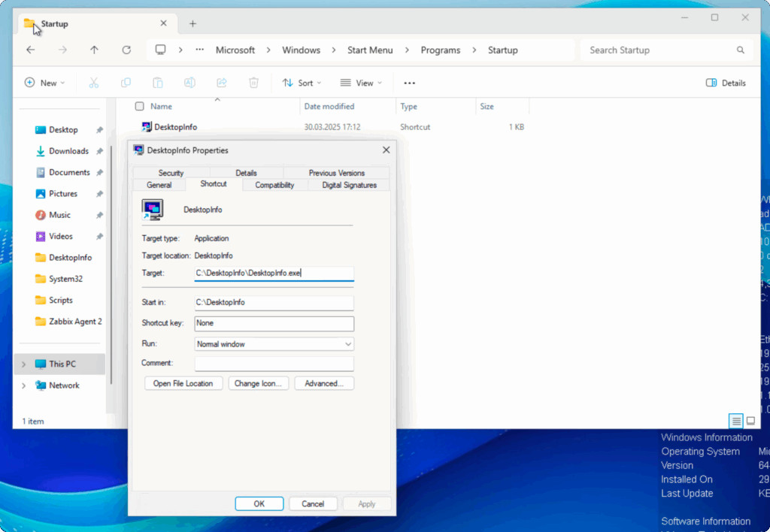The image size is (770, 532).
Task: Switch to large thumbnails view icon at bottom right
Action: pyautogui.click(x=750, y=421)
